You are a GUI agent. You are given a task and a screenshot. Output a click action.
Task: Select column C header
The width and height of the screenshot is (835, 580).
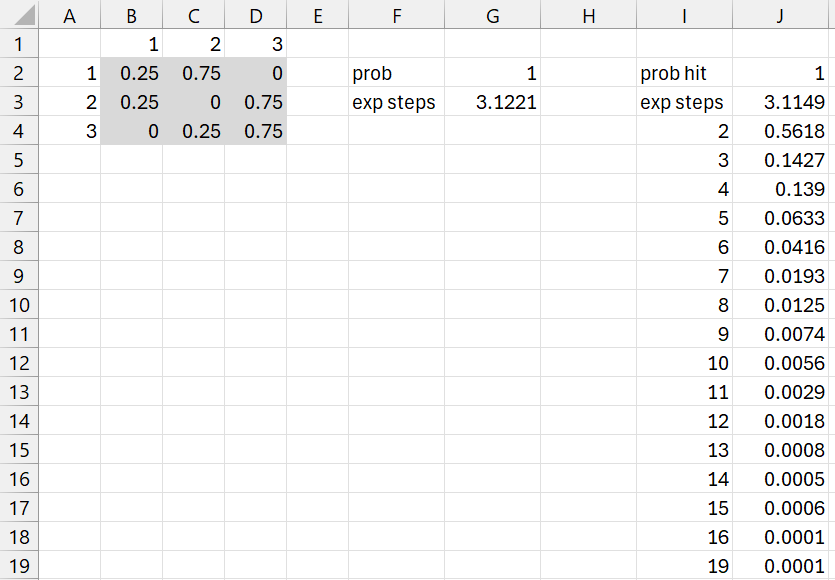point(193,14)
